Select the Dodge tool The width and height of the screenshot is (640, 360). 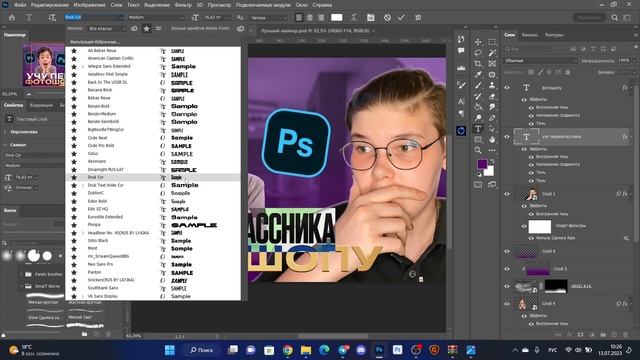click(478, 118)
